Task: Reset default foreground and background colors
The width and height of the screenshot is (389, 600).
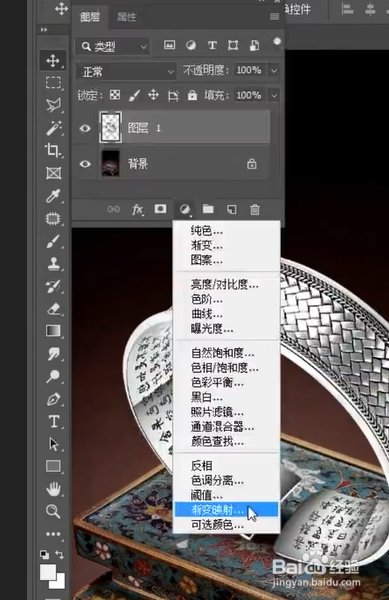Action: click(44, 554)
